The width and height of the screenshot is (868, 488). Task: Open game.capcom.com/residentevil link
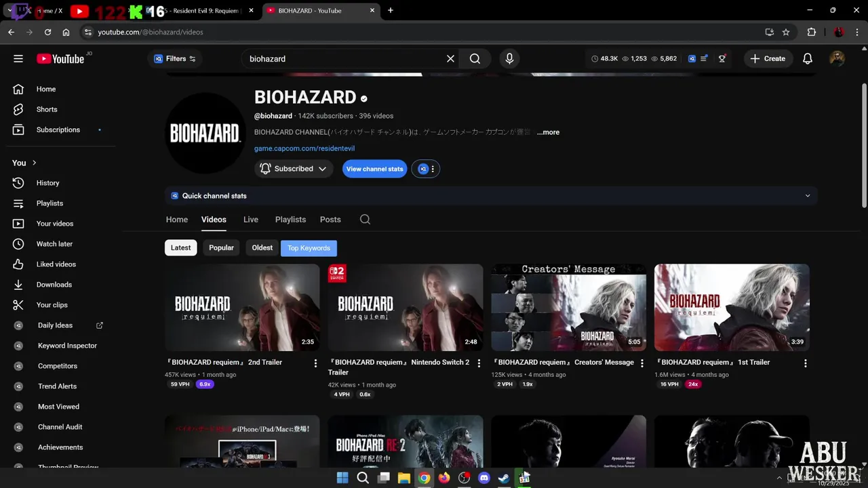pos(304,148)
